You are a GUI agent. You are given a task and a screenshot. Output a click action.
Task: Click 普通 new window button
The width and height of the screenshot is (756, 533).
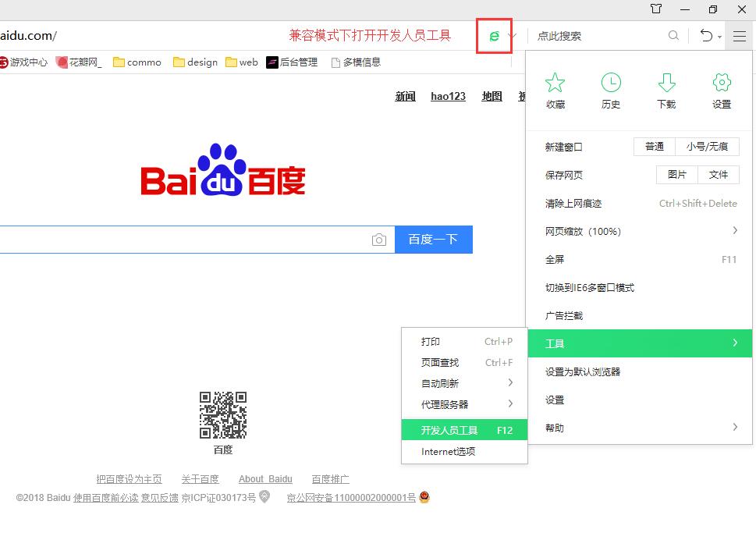[655, 147]
